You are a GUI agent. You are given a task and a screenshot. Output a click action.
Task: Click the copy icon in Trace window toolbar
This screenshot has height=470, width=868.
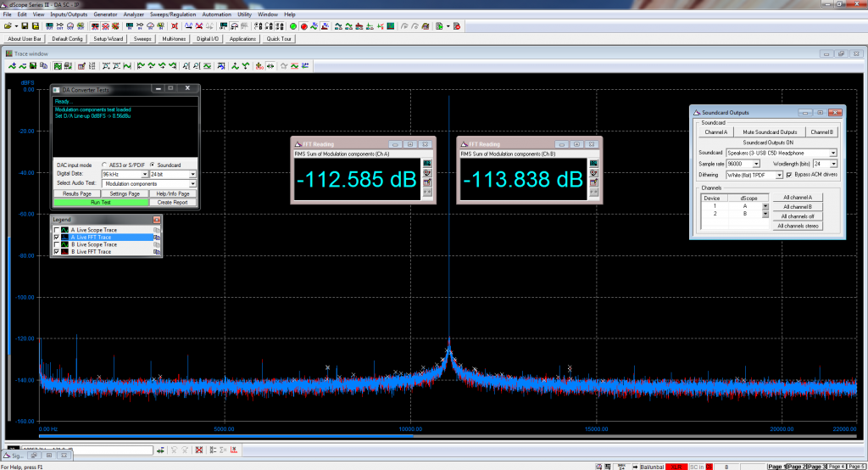click(44, 66)
